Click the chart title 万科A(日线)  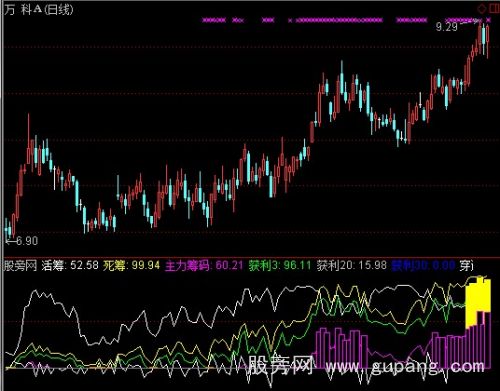39,10
